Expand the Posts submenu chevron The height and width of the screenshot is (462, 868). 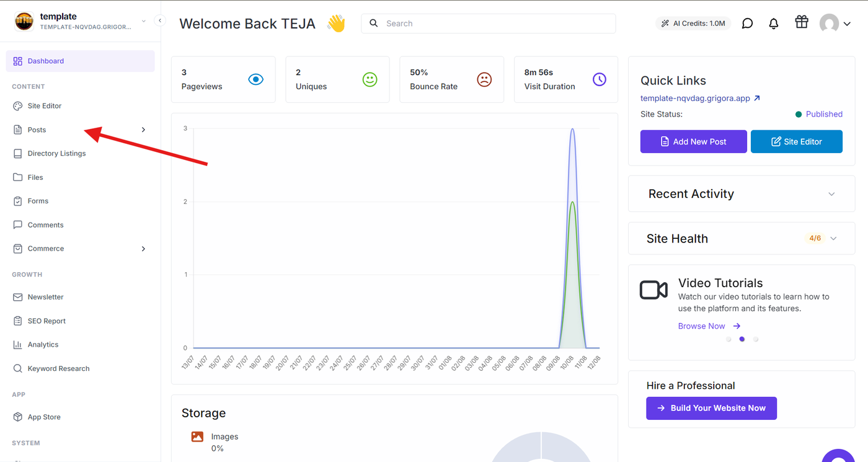(x=143, y=130)
